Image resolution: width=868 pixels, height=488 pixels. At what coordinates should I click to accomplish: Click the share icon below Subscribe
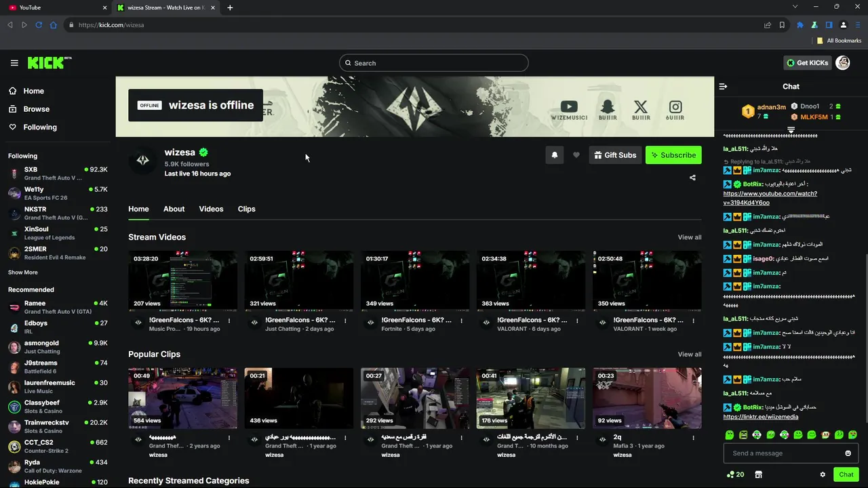(x=692, y=178)
